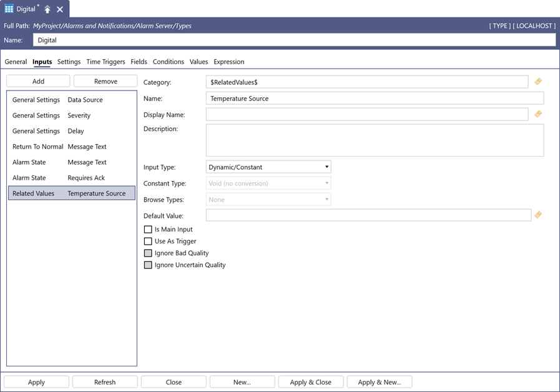The width and height of the screenshot is (560, 392).
Task: Select the Alarm State Requires Ack row
Action: [72, 178]
